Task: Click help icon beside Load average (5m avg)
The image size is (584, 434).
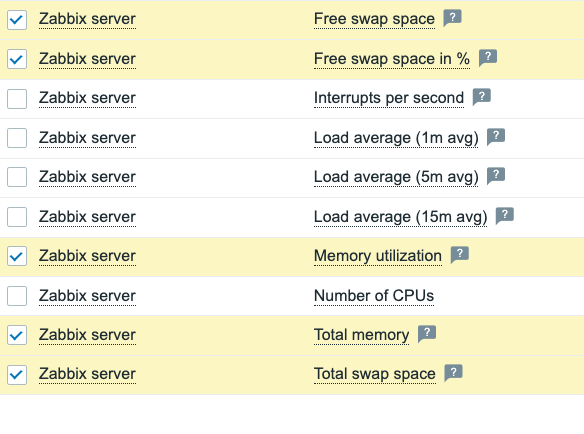Action: [x=496, y=176]
